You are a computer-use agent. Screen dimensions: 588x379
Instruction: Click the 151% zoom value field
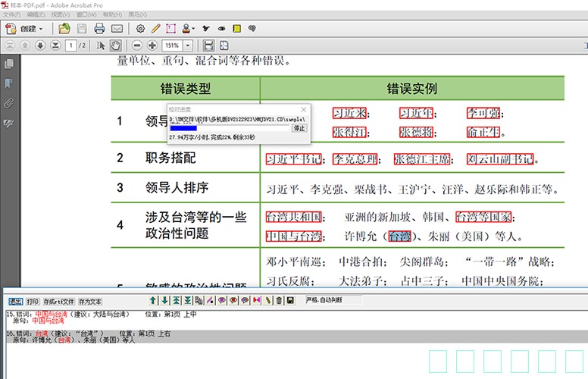coord(172,45)
